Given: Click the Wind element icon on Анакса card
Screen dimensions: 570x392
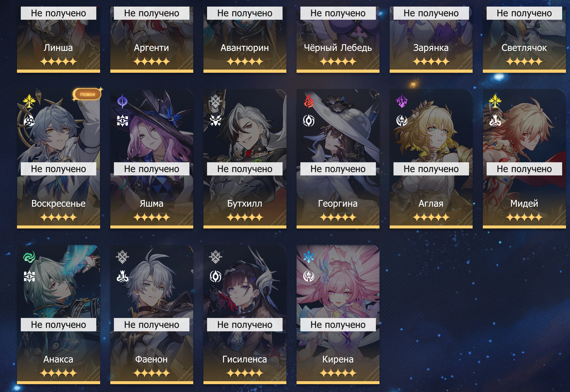Looking at the screenshot, I should pos(29,257).
